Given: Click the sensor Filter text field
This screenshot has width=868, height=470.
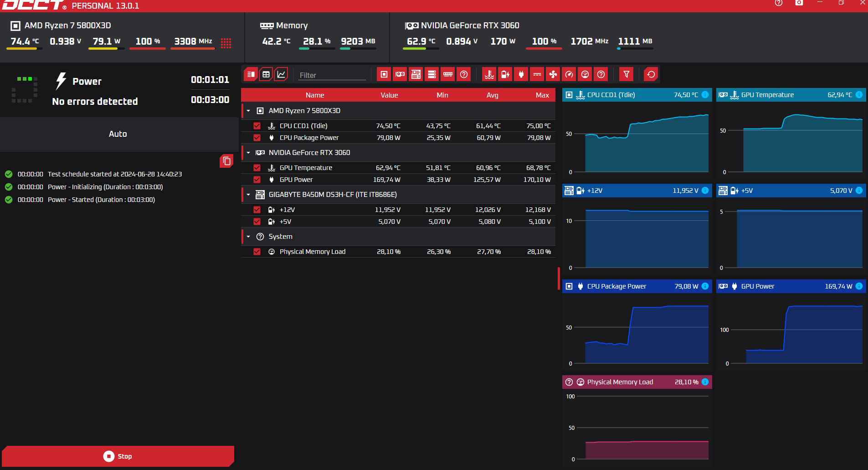Looking at the screenshot, I should tap(332, 75).
